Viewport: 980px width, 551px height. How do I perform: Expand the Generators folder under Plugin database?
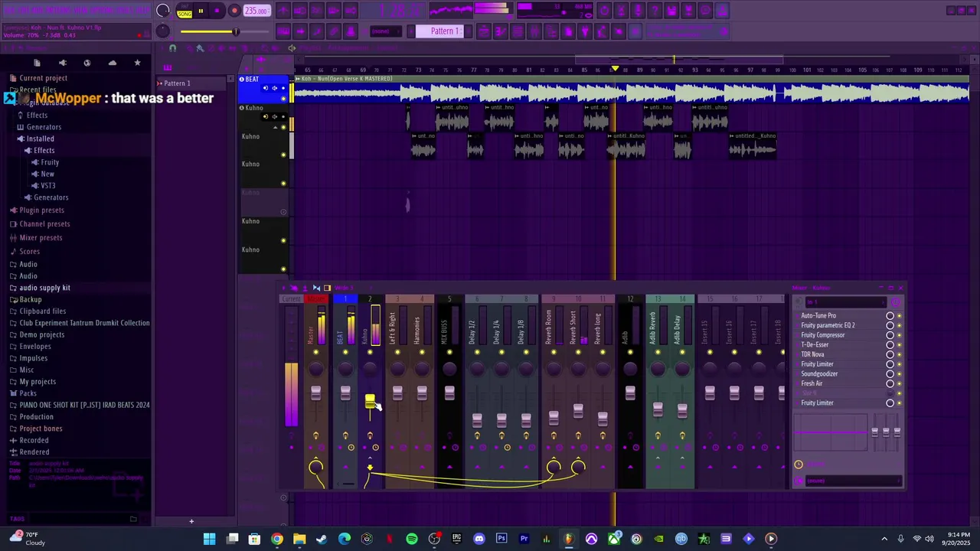pos(44,127)
